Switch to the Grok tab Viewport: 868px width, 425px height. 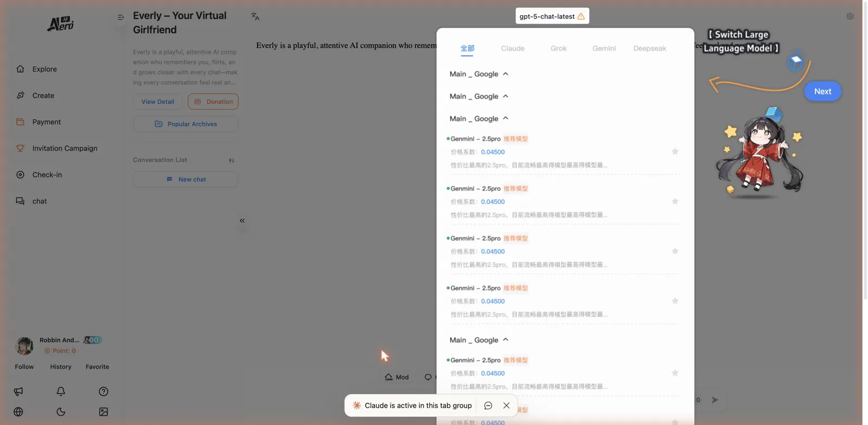click(558, 48)
